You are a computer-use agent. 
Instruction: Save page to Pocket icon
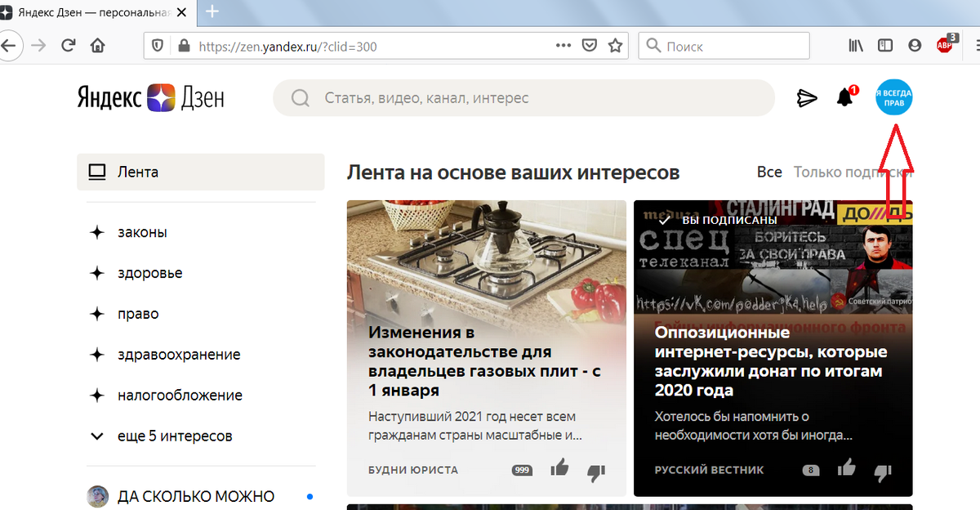[589, 46]
